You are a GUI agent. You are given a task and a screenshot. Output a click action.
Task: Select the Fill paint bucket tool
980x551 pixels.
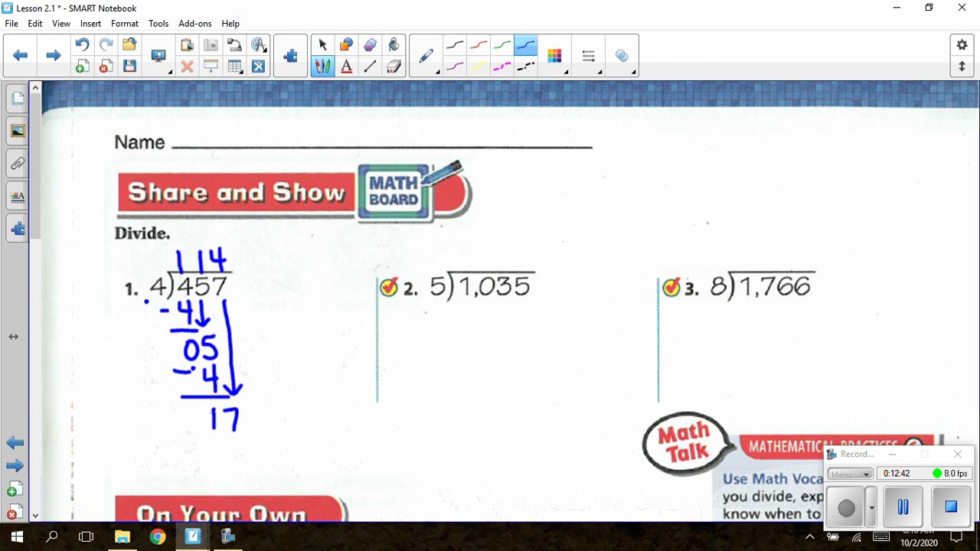[394, 45]
